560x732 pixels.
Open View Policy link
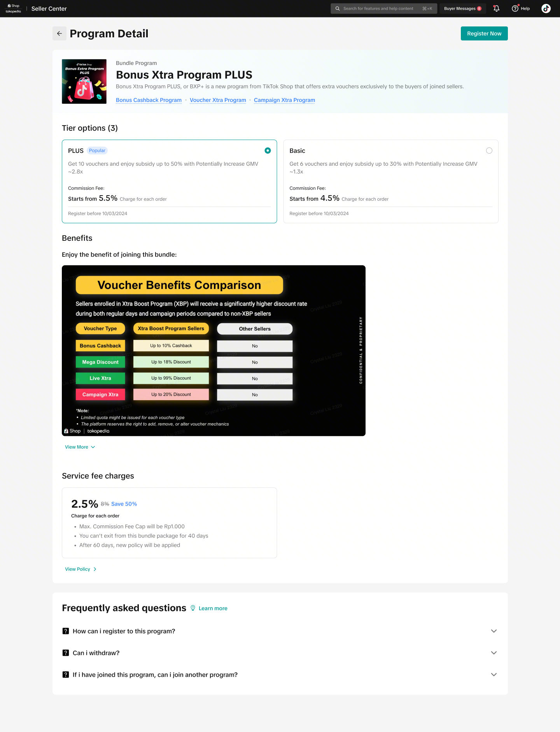pos(81,569)
